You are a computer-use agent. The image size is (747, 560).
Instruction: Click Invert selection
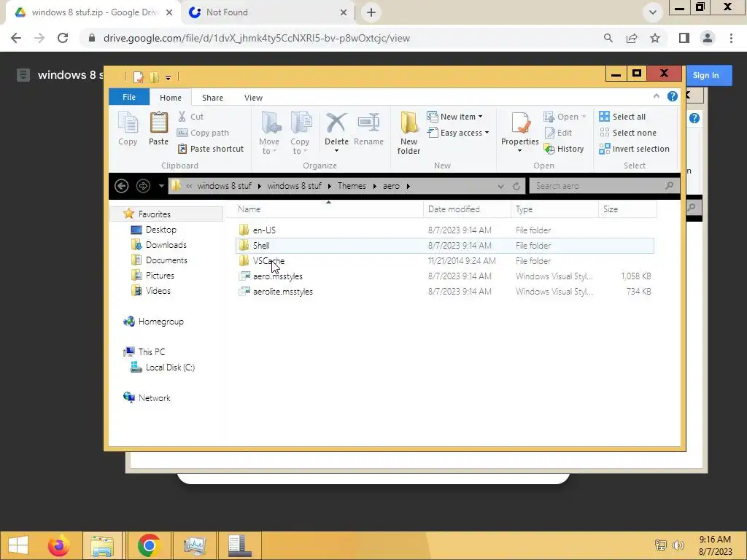634,149
